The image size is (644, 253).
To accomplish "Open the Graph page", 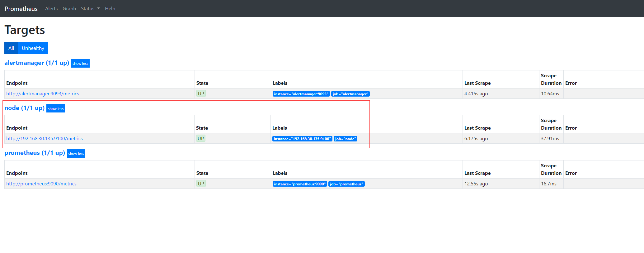I will pyautogui.click(x=69, y=9).
